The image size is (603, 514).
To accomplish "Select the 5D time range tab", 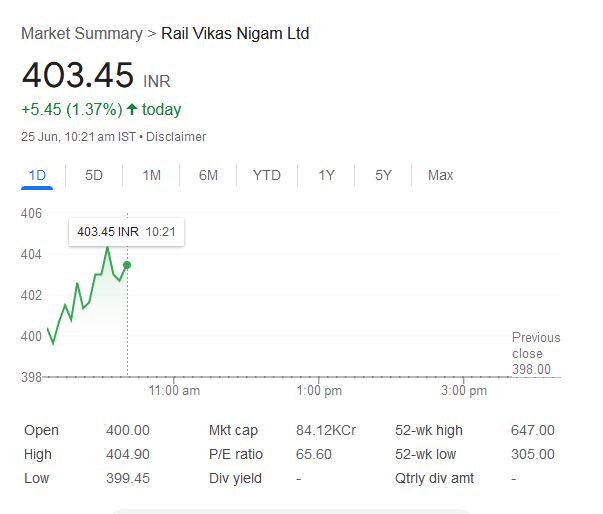I will (x=94, y=175).
